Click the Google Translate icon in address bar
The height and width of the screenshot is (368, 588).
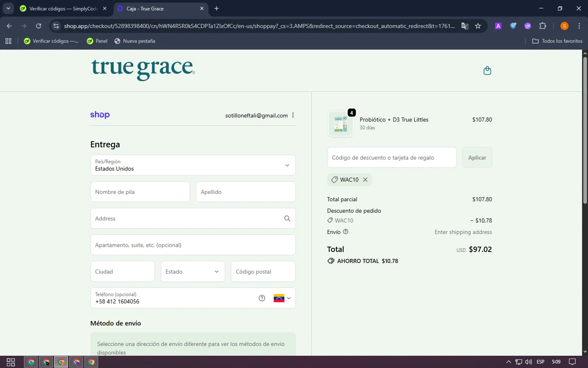[x=465, y=26]
